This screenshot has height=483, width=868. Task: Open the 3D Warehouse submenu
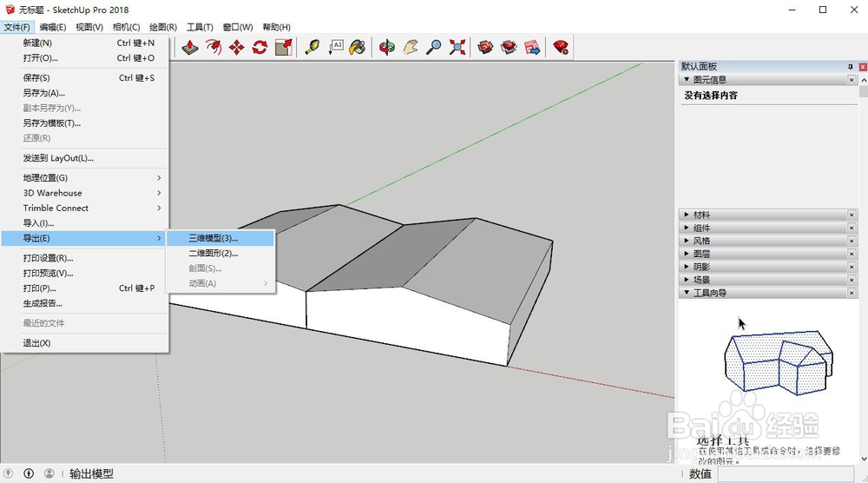pyautogui.click(x=84, y=193)
